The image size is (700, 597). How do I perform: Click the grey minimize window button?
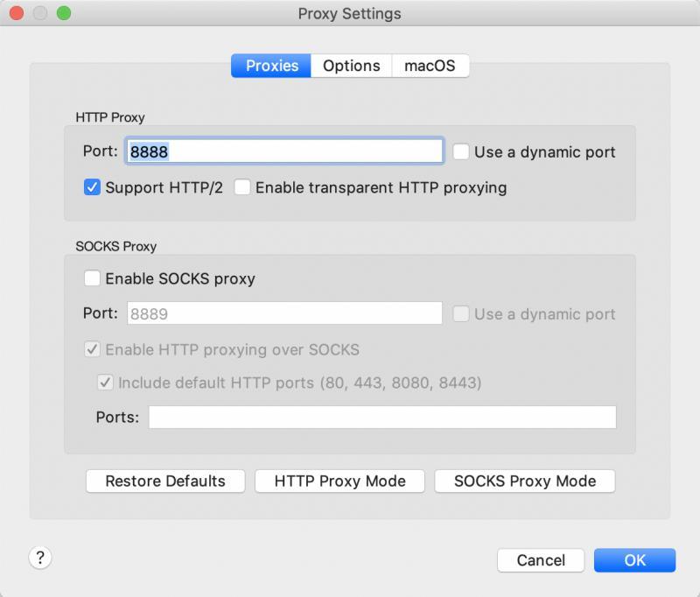tap(40, 13)
